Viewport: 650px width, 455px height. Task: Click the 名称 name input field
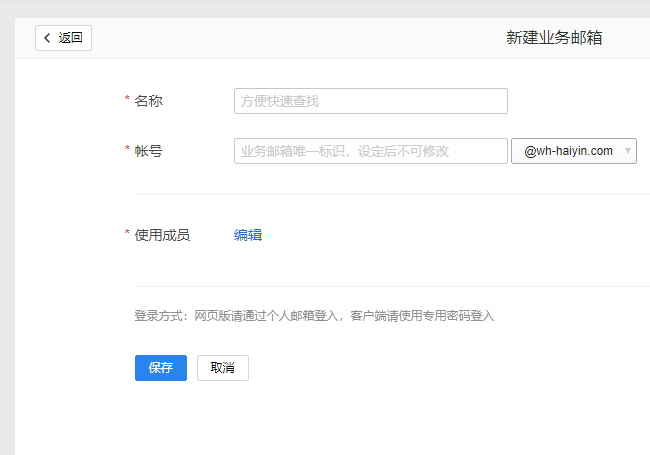coord(370,101)
